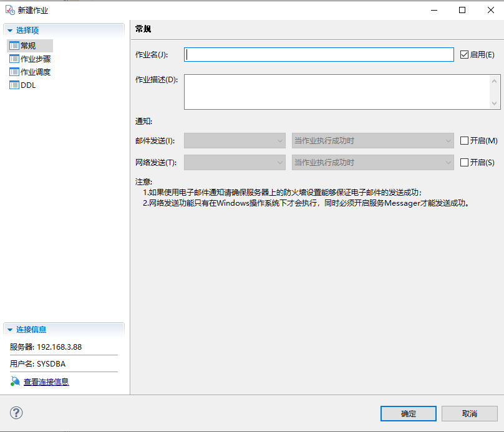
Task: Click the 服务器: 192.168.3.88 text
Action: click(46, 347)
